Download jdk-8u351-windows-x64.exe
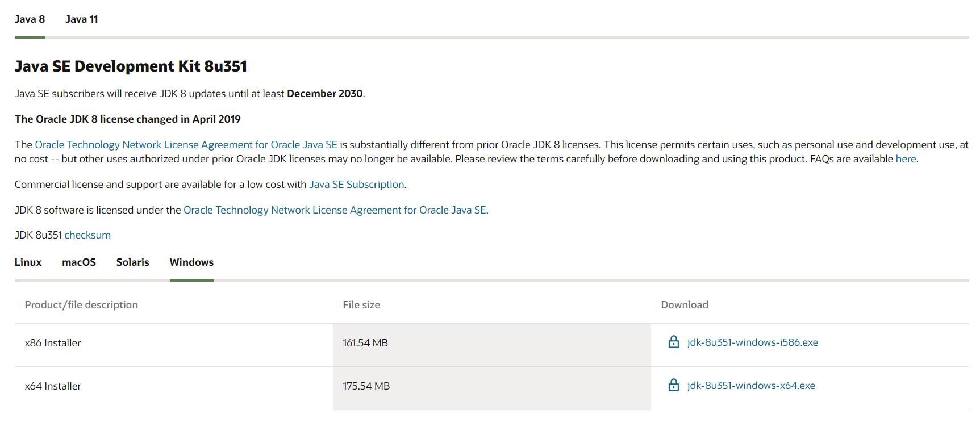This screenshot has width=980, height=422. (x=751, y=386)
